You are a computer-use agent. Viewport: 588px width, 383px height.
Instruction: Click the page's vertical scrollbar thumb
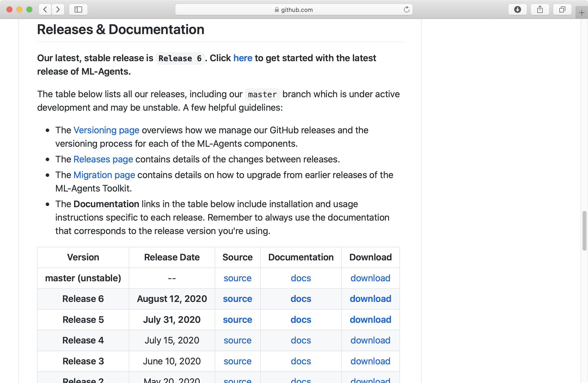(x=584, y=231)
